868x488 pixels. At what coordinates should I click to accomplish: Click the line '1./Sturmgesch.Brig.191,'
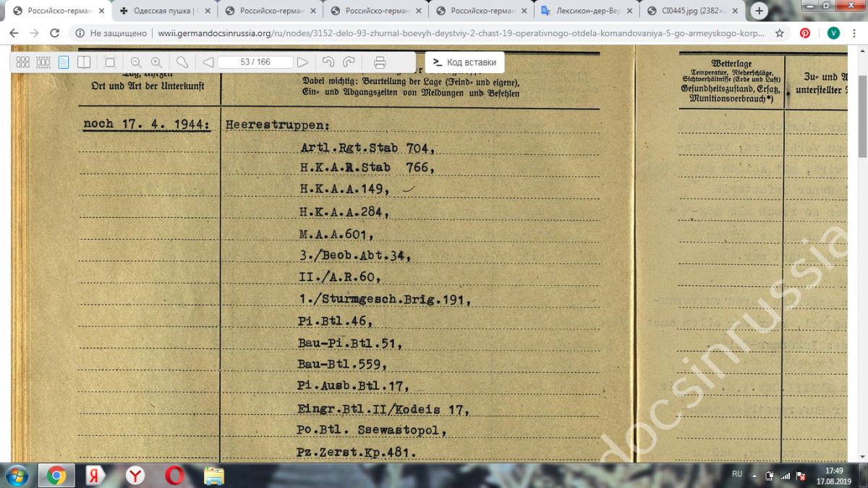[x=385, y=300]
